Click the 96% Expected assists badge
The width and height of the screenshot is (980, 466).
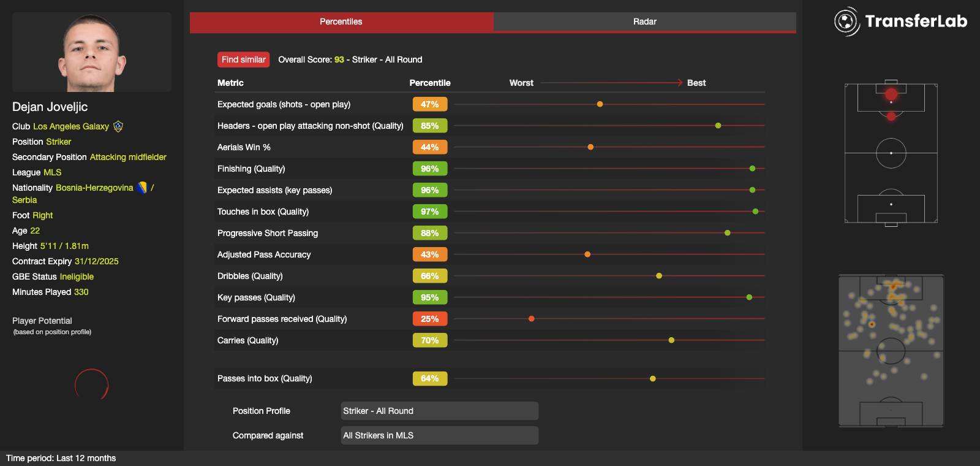point(430,190)
